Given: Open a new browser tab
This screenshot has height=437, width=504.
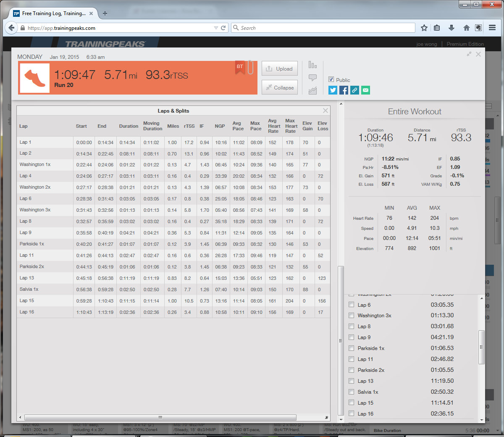Looking at the screenshot, I should pyautogui.click(x=105, y=13).
